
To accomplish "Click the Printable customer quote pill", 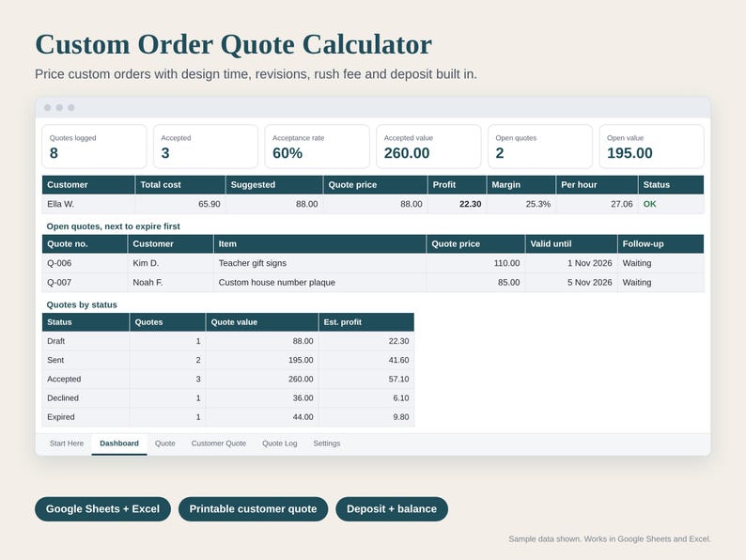I will click(x=253, y=509).
